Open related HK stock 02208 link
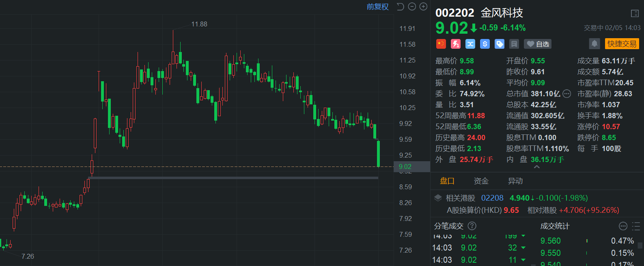This screenshot has width=644, height=266. point(492,198)
